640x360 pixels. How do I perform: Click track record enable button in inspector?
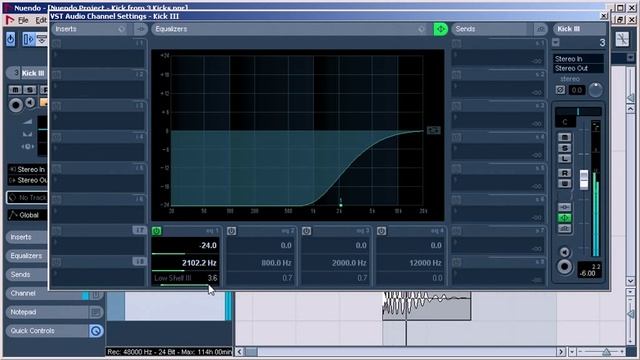pyautogui.click(x=16, y=105)
